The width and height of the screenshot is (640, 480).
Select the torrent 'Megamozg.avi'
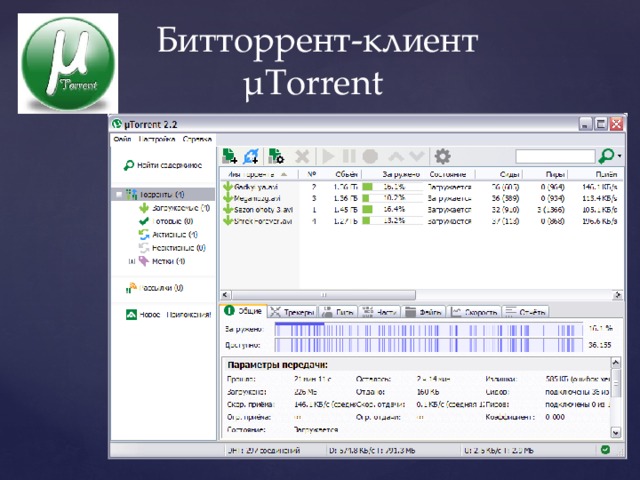click(x=257, y=198)
